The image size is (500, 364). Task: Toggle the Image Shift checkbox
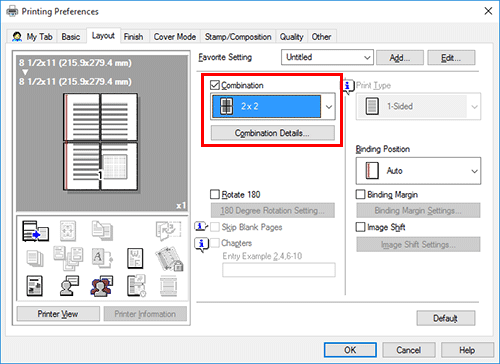coord(360,227)
